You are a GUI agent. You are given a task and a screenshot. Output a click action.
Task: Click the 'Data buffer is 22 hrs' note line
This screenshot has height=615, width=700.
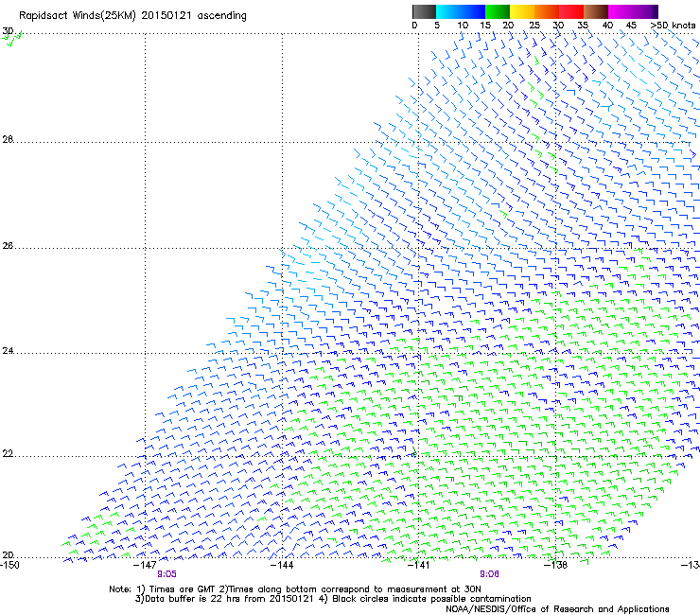pos(333,599)
